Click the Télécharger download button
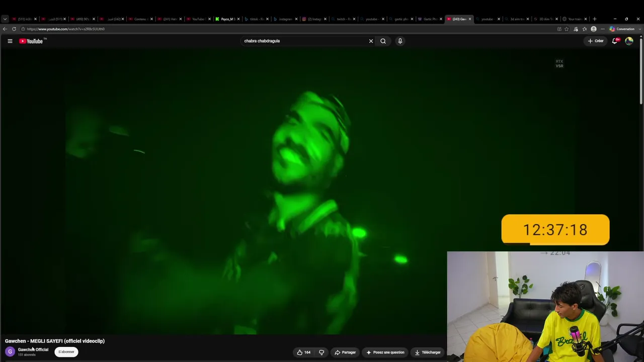Image resolution: width=644 pixels, height=362 pixels. click(428, 352)
